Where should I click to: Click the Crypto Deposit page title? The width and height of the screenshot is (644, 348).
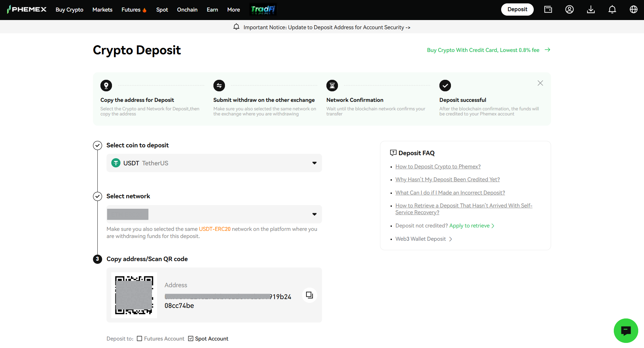[137, 50]
